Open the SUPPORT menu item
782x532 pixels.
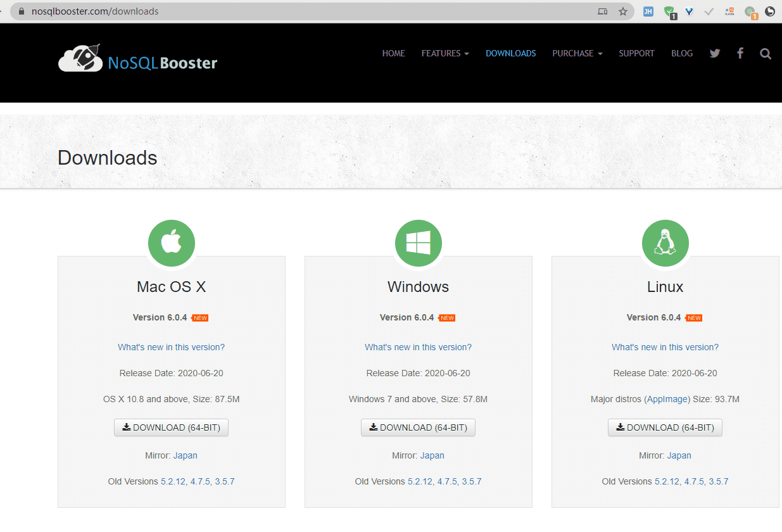636,53
